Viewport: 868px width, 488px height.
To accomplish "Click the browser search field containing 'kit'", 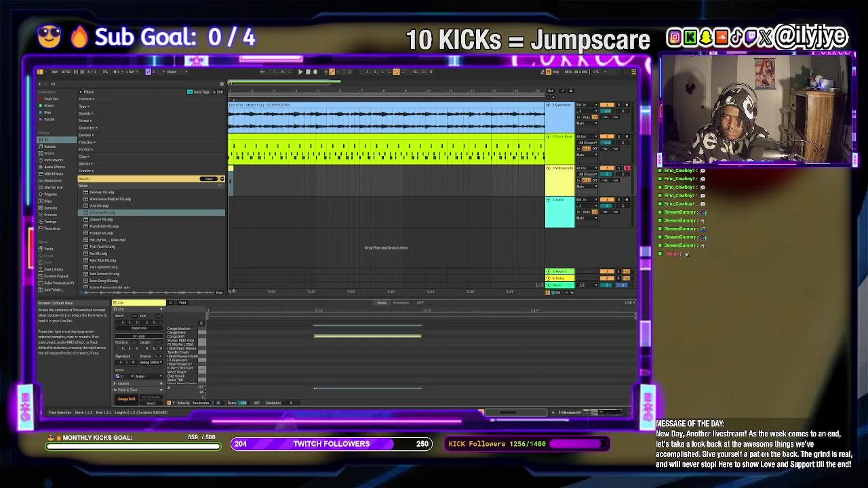I will [x=132, y=84].
